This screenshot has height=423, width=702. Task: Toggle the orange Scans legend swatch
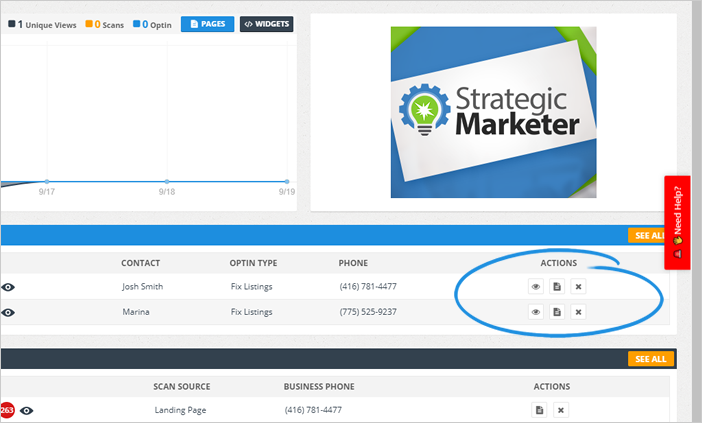89,24
